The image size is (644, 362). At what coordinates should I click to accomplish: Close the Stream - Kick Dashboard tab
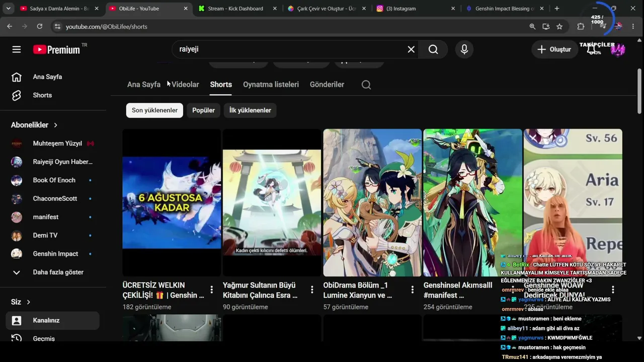point(275,9)
